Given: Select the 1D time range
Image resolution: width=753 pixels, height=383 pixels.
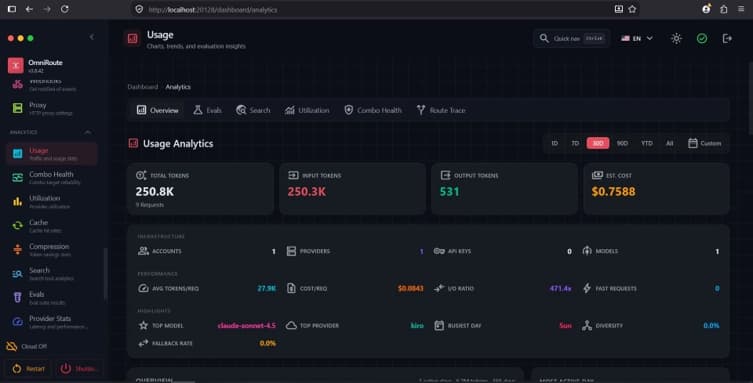Looking at the screenshot, I should 555,143.
